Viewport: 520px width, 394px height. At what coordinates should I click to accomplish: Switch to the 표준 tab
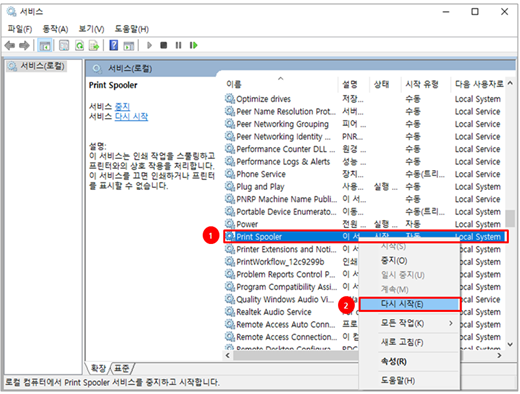pyautogui.click(x=121, y=368)
